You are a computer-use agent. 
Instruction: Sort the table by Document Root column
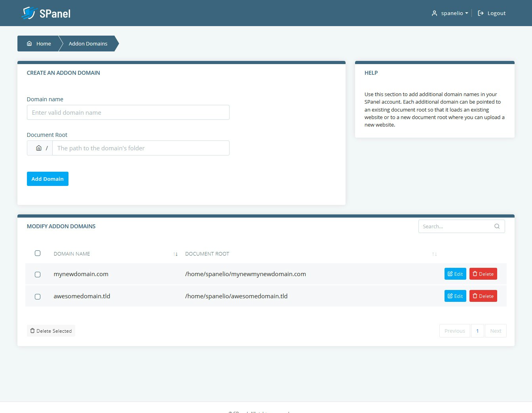(x=435, y=254)
